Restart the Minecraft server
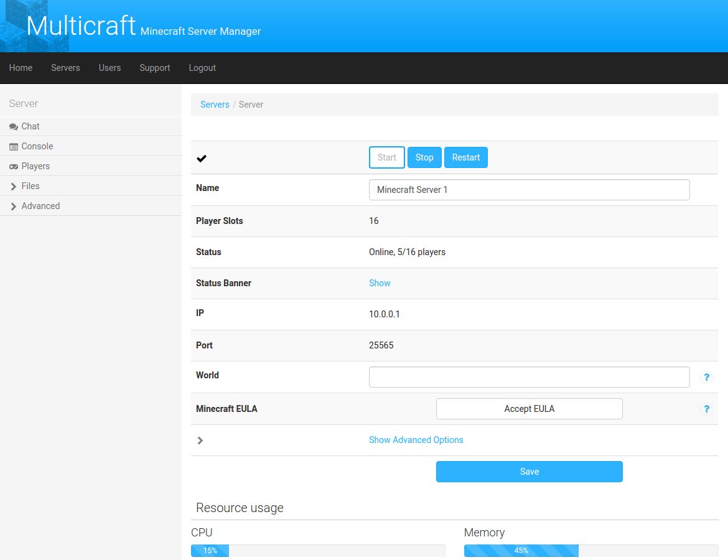Viewport: 728px width, 560px height. [x=465, y=157]
